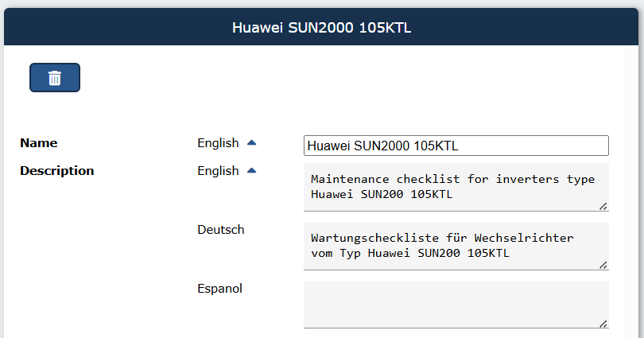Click the bold Description label
Screen dimensions: 644x338
[x=57, y=171]
